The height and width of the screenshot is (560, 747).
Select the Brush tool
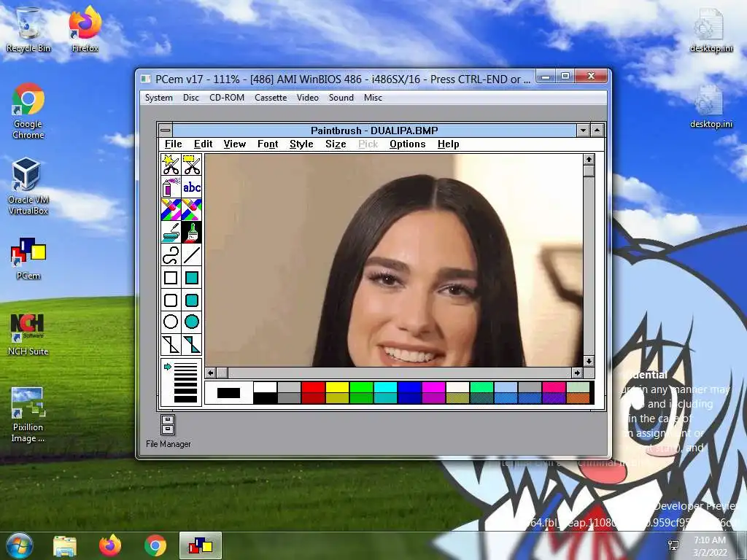192,232
